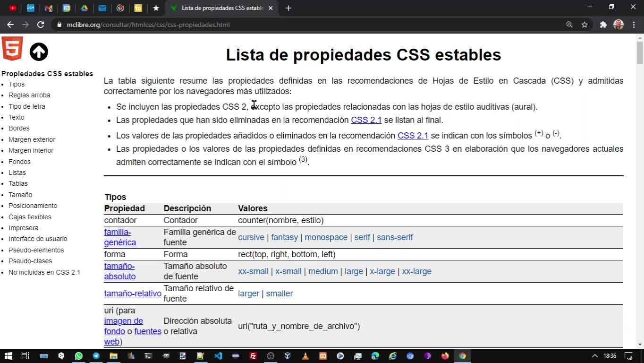Open Chrome three-dot menu

point(634,25)
